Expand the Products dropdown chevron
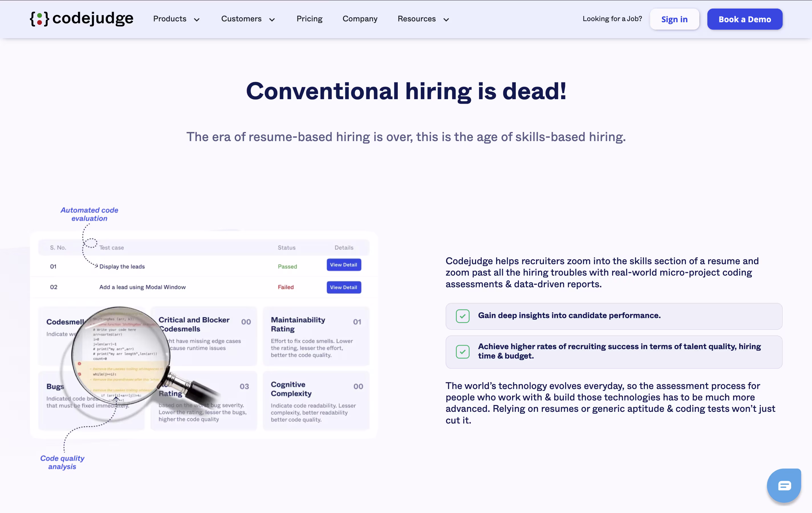This screenshot has height=513, width=812. (x=197, y=20)
